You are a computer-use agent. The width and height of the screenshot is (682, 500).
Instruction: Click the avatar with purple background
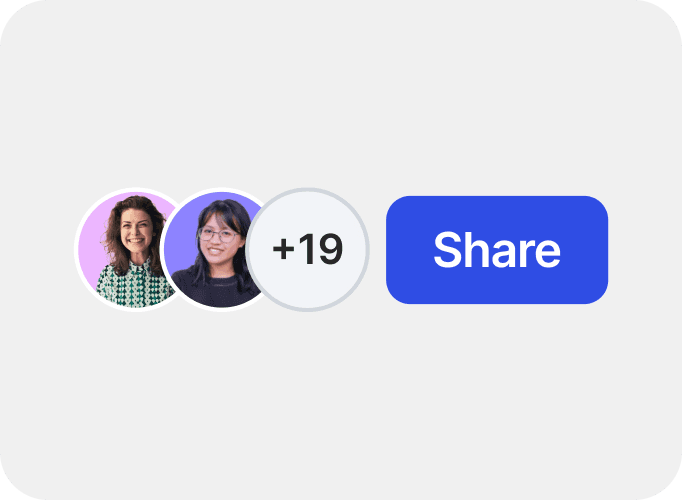[213, 250]
